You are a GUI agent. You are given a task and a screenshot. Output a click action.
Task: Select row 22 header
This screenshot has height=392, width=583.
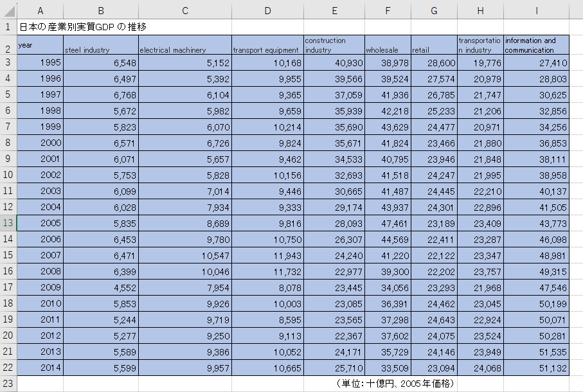8,368
